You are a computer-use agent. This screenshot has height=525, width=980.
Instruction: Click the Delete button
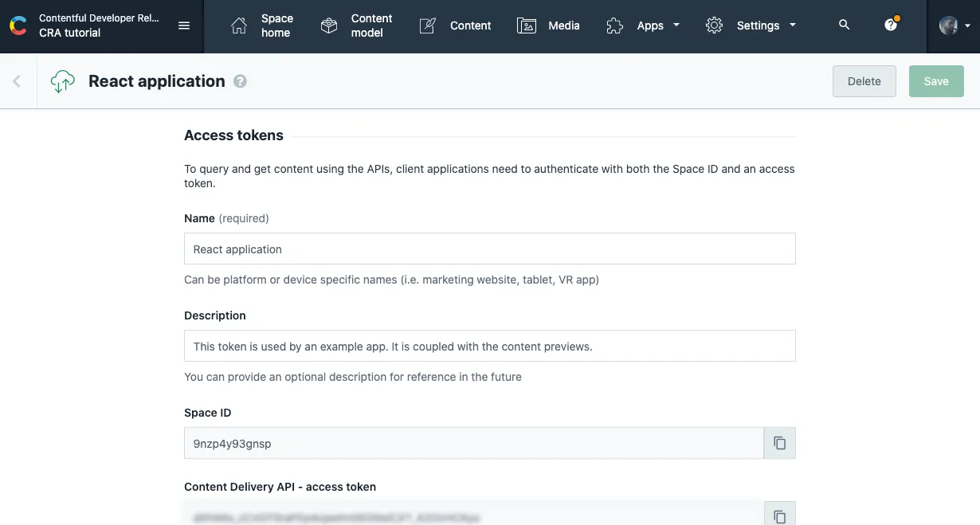pyautogui.click(x=864, y=81)
